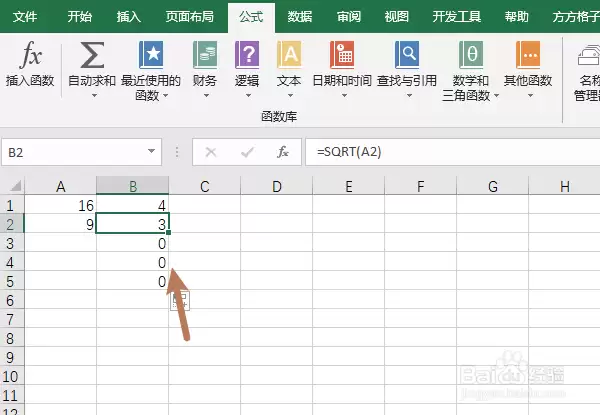
Task: Select row 10 header
Action: coord(11,376)
